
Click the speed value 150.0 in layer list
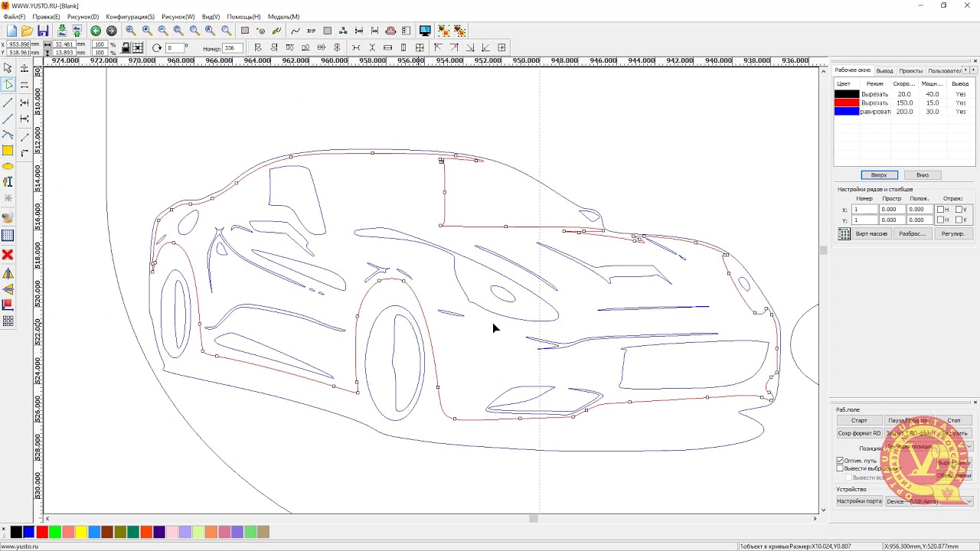pyautogui.click(x=904, y=103)
